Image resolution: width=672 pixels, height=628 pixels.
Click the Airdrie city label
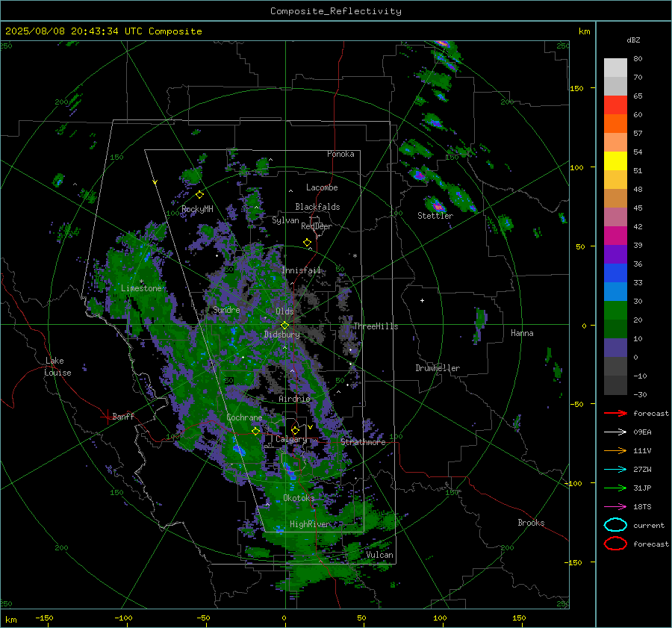click(294, 399)
